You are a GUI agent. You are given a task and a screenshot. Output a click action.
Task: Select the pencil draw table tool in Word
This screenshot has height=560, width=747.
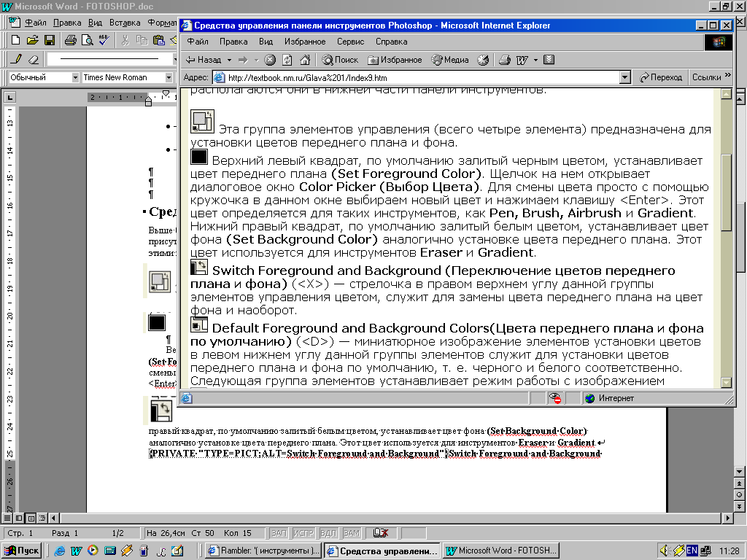16,59
